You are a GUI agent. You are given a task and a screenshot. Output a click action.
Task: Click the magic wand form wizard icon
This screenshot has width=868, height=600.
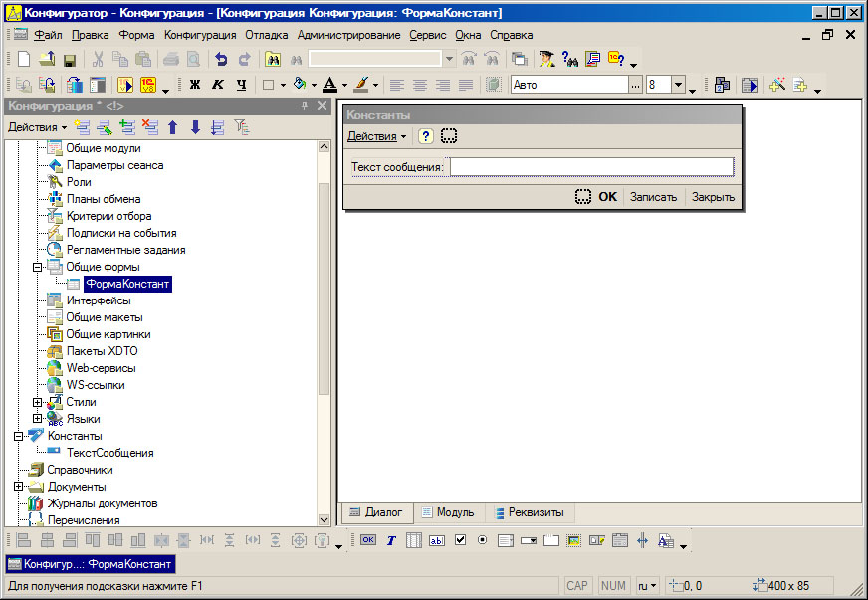[x=777, y=85]
